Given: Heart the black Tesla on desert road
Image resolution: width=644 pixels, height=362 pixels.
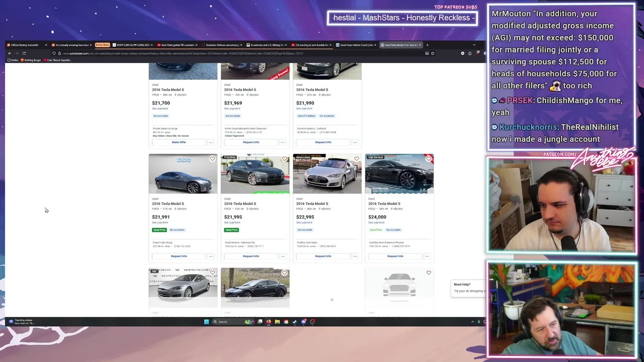Looking at the screenshot, I should [284, 273].
